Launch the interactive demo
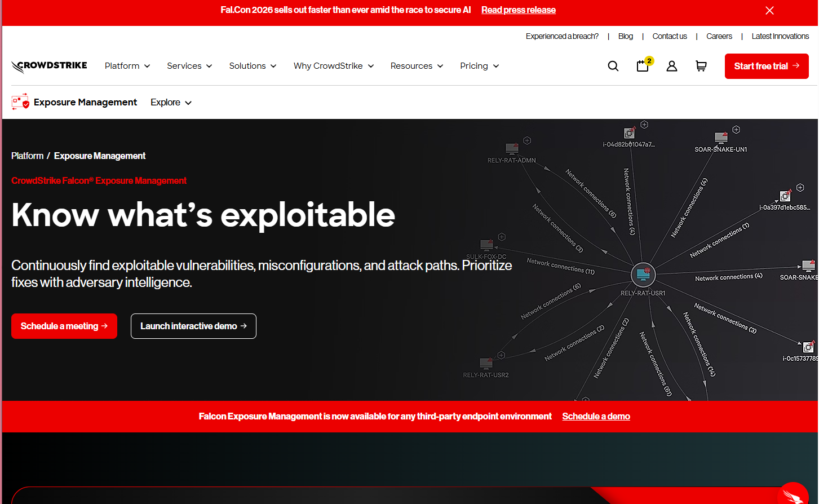The image size is (819, 504). coord(193,326)
